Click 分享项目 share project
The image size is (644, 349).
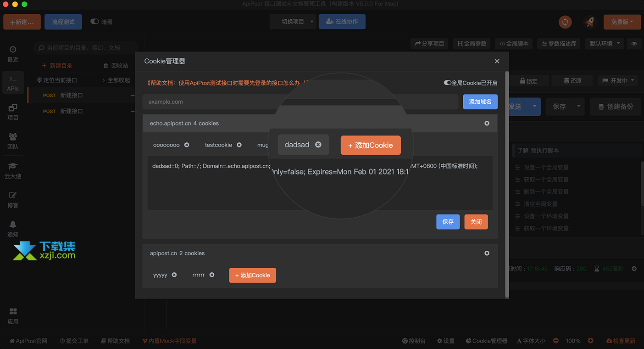coord(430,44)
